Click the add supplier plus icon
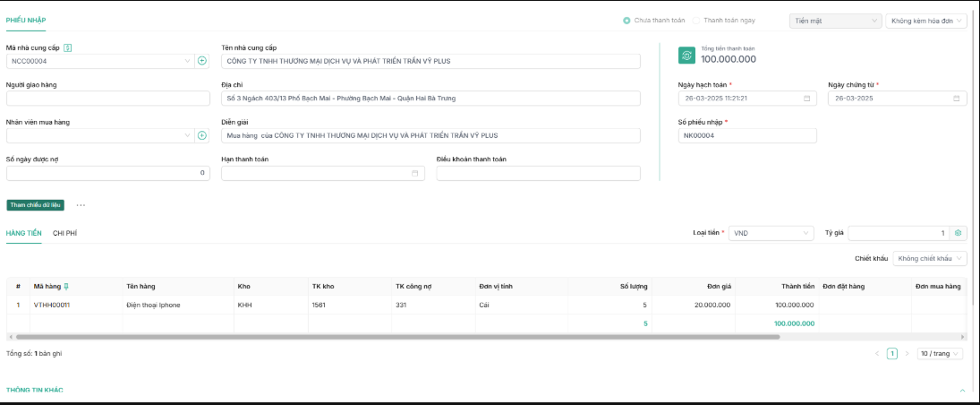This screenshot has width=980, height=405. (202, 61)
